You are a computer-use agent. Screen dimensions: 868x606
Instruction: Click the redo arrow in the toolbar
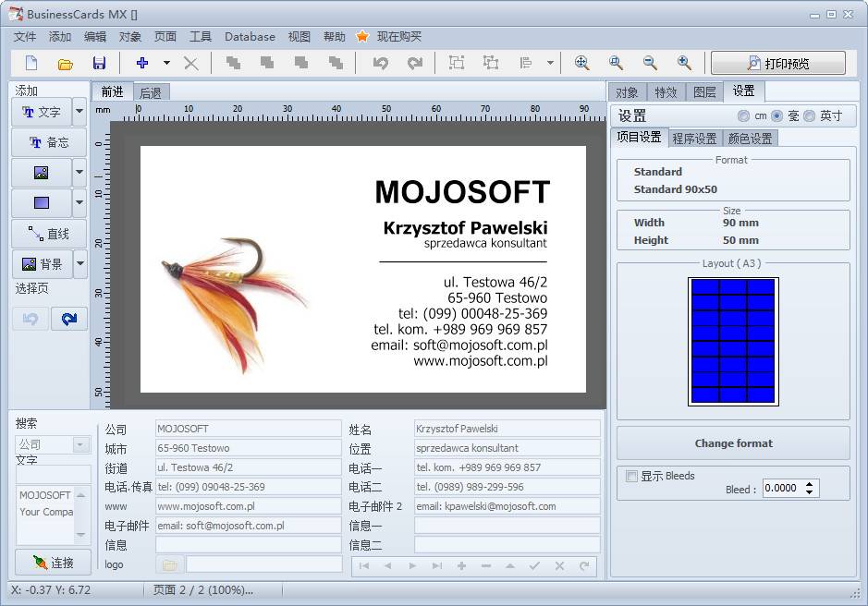tap(415, 63)
